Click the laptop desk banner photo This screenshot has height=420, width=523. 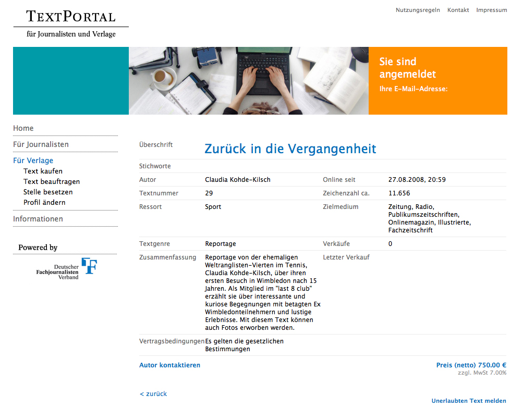248,81
